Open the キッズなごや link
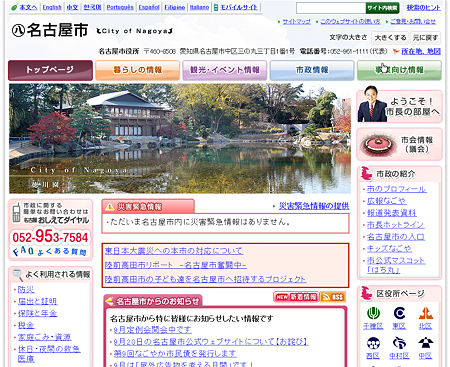The image size is (450, 367). [389, 249]
